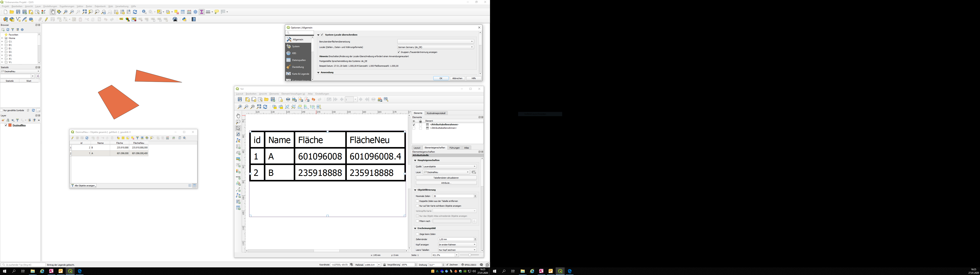The width and height of the screenshot is (980, 275).
Task: Open the Field Calculator in the attribute table
Action: click(x=168, y=138)
